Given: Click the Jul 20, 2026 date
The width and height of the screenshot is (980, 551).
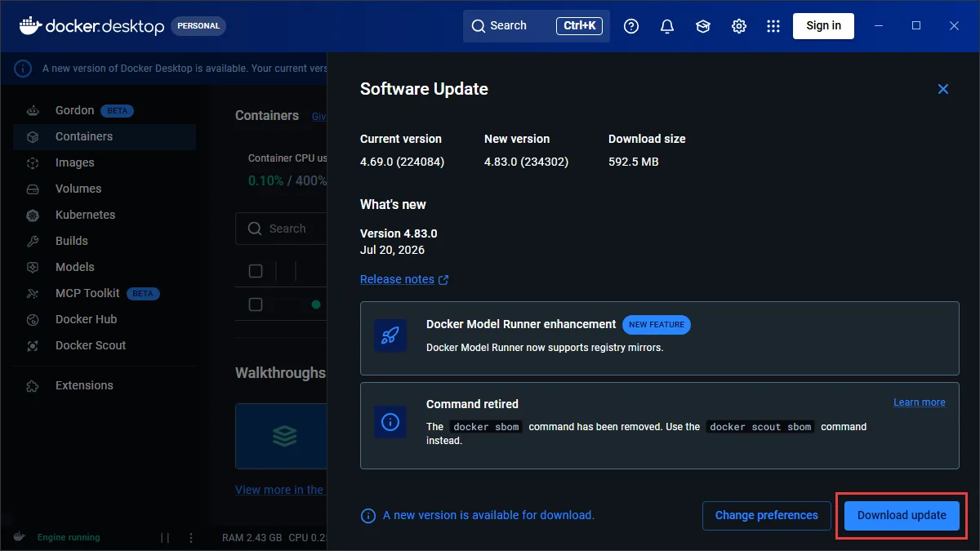Looking at the screenshot, I should 393,250.
